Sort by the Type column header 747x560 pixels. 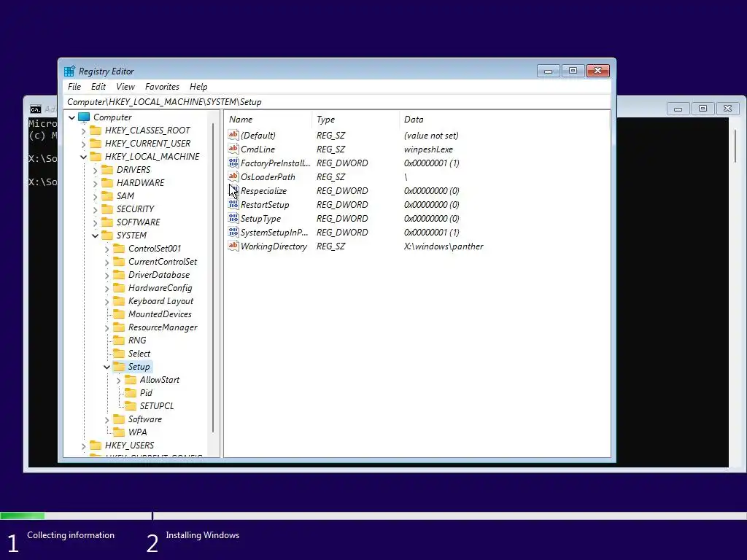point(355,120)
